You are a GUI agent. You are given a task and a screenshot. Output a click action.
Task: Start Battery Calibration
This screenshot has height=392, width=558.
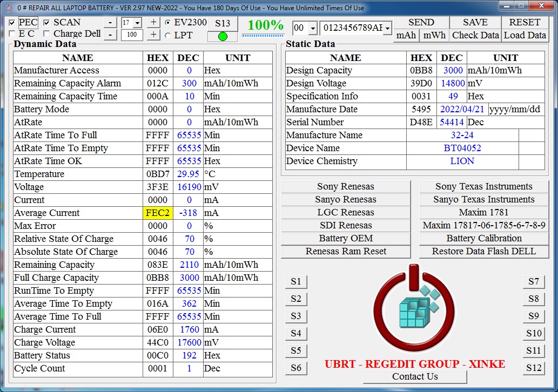483,238
